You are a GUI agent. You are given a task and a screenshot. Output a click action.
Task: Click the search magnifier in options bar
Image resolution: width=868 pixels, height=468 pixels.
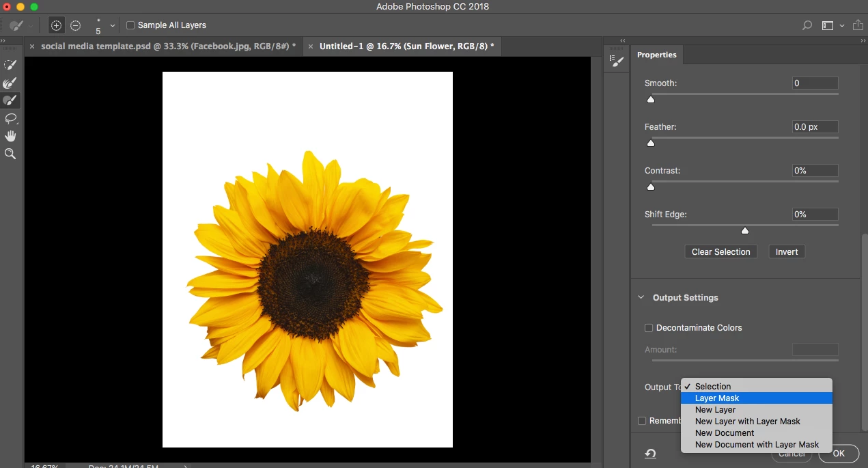tap(807, 25)
